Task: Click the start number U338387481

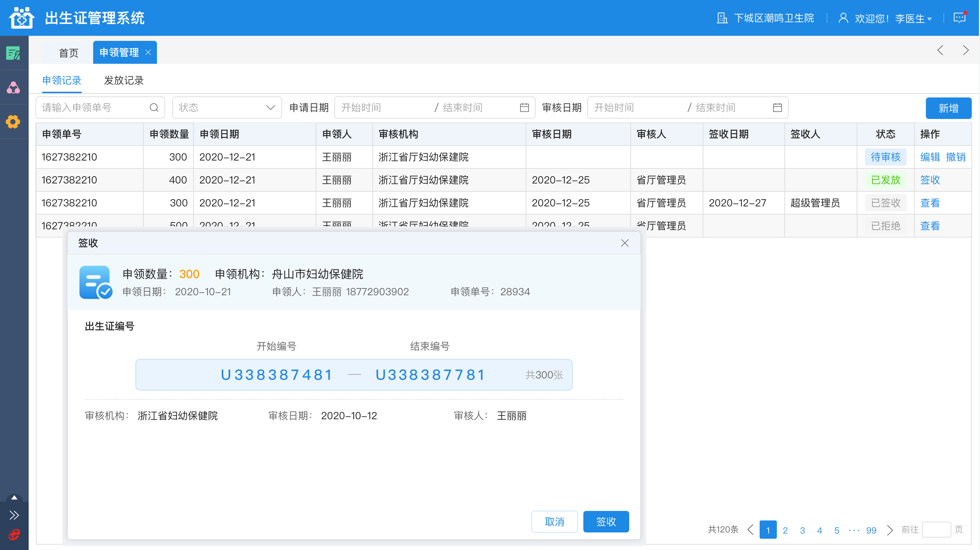Action: (277, 375)
